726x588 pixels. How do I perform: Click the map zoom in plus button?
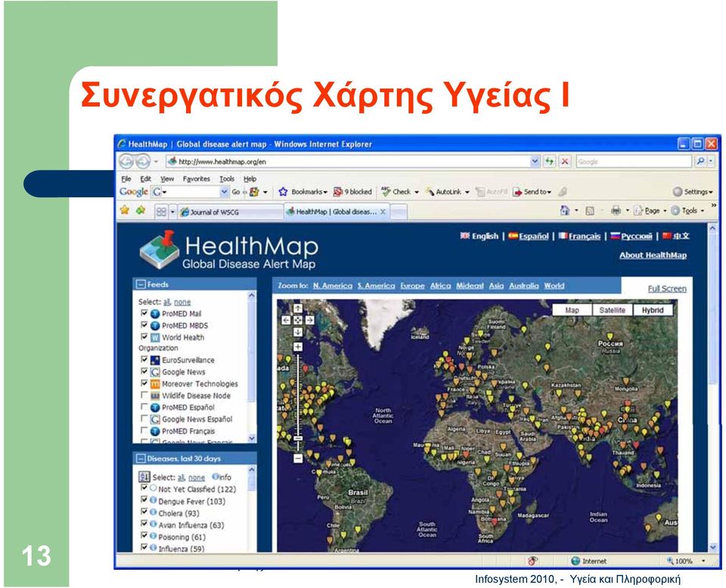click(x=298, y=347)
